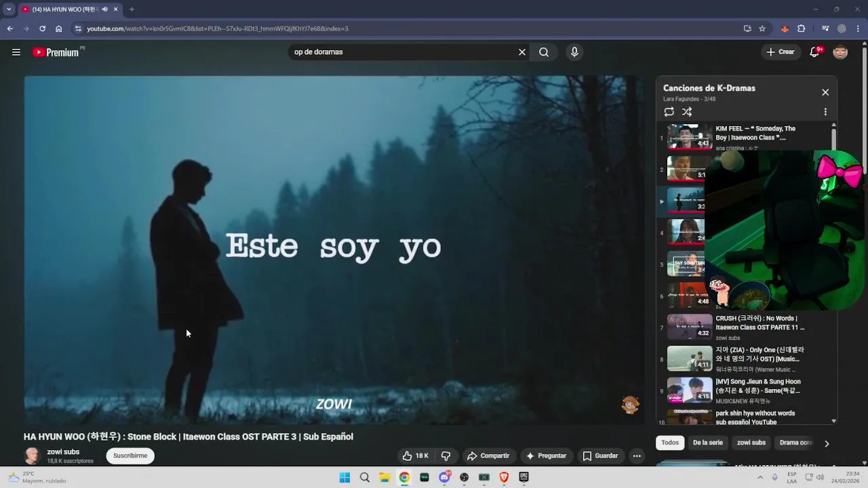Start voice search with the microphone
Image resolution: width=868 pixels, height=488 pixels.
(x=574, y=52)
